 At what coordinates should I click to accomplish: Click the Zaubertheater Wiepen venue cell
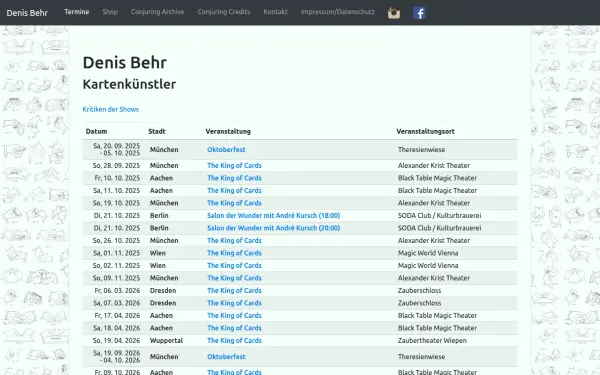coord(432,341)
